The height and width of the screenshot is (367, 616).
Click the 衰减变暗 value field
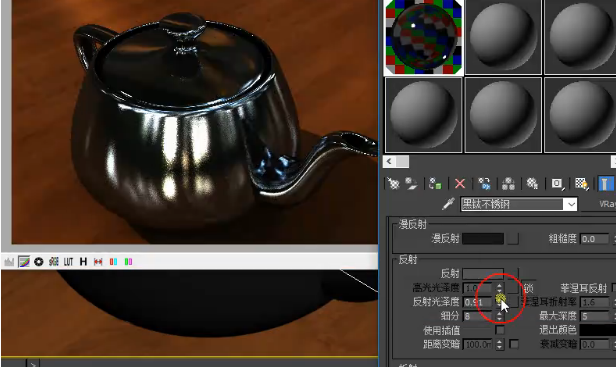[x=594, y=345]
